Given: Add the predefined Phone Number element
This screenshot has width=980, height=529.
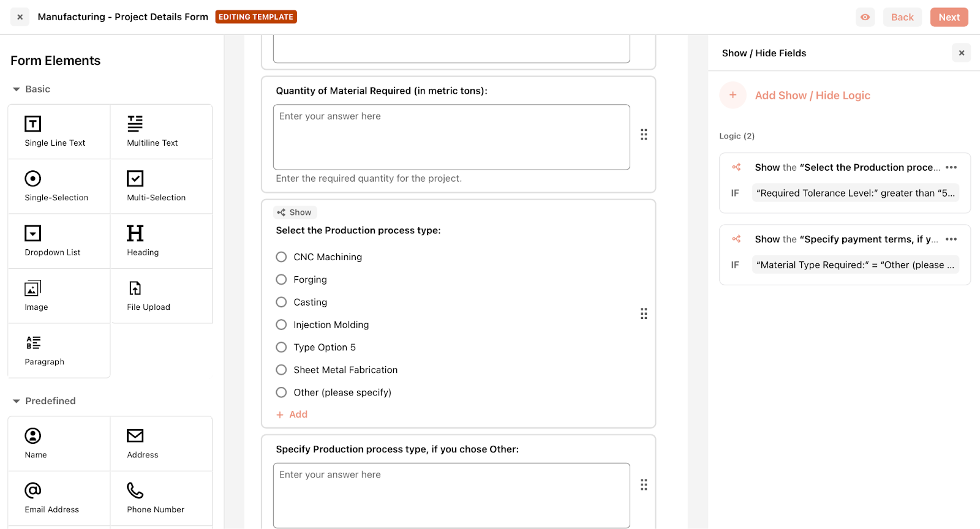Looking at the screenshot, I should (161, 498).
